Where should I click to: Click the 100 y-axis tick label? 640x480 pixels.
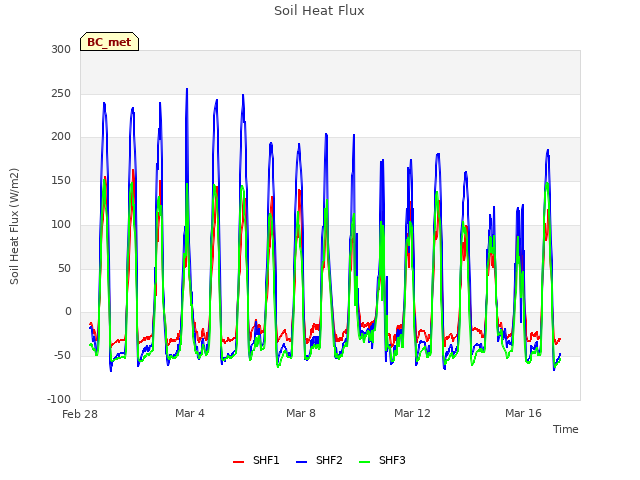(61, 224)
